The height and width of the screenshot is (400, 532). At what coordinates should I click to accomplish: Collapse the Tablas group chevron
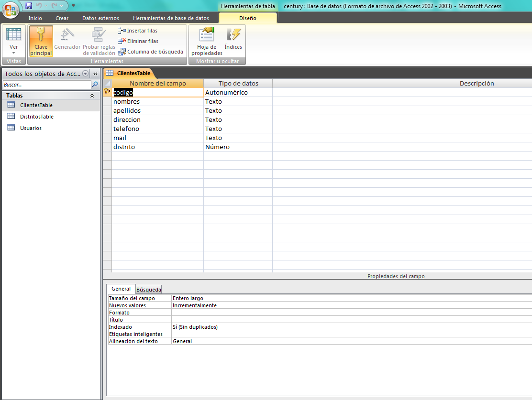(x=92, y=96)
